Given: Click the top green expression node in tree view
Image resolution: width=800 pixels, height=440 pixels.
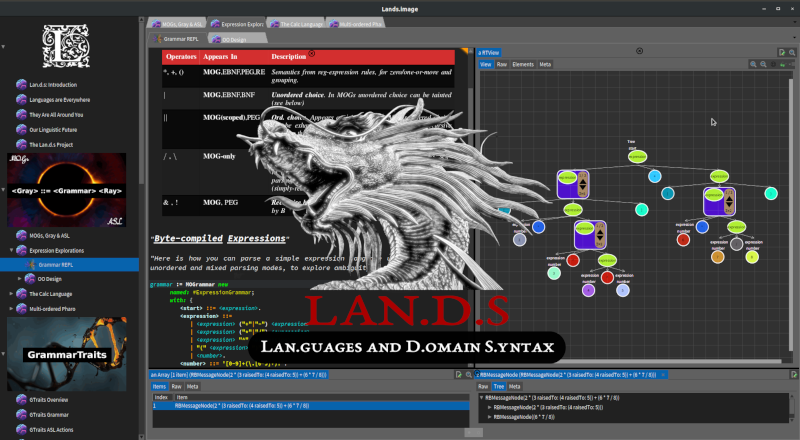Looking at the screenshot, I should click(637, 157).
